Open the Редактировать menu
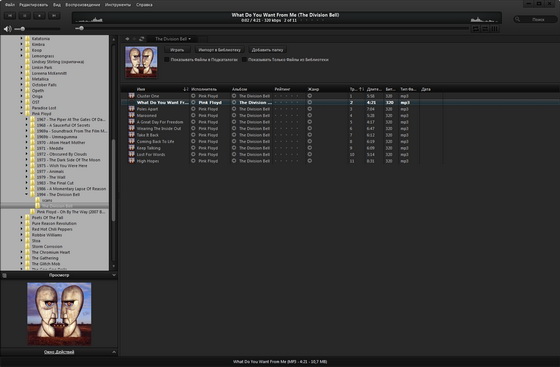This screenshot has height=367, width=560. 34,5
